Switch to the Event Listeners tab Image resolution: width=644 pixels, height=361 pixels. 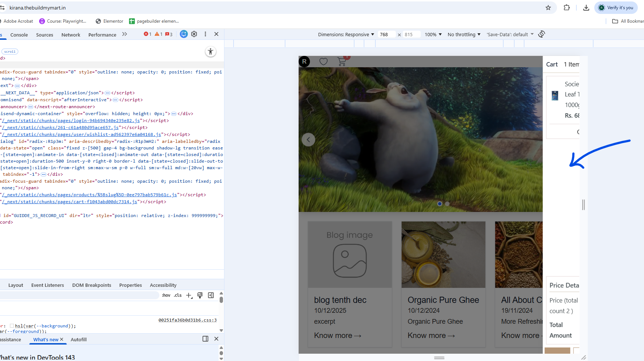coord(48,285)
